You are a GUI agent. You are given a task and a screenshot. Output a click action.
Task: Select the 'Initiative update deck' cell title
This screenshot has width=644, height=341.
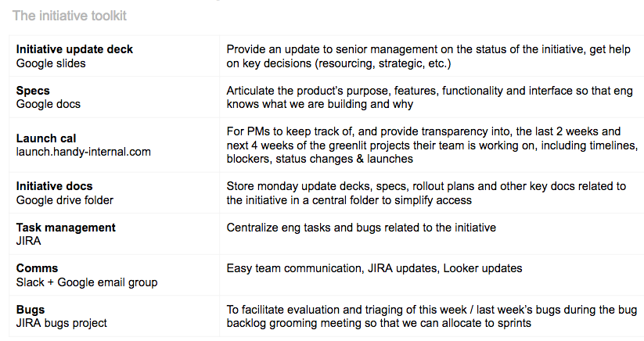click(x=74, y=49)
